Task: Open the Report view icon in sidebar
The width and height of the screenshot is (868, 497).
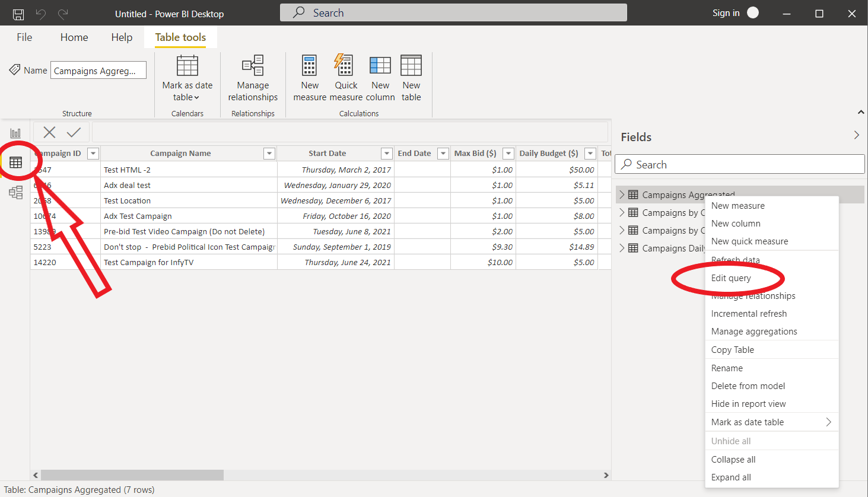Action: [15, 133]
